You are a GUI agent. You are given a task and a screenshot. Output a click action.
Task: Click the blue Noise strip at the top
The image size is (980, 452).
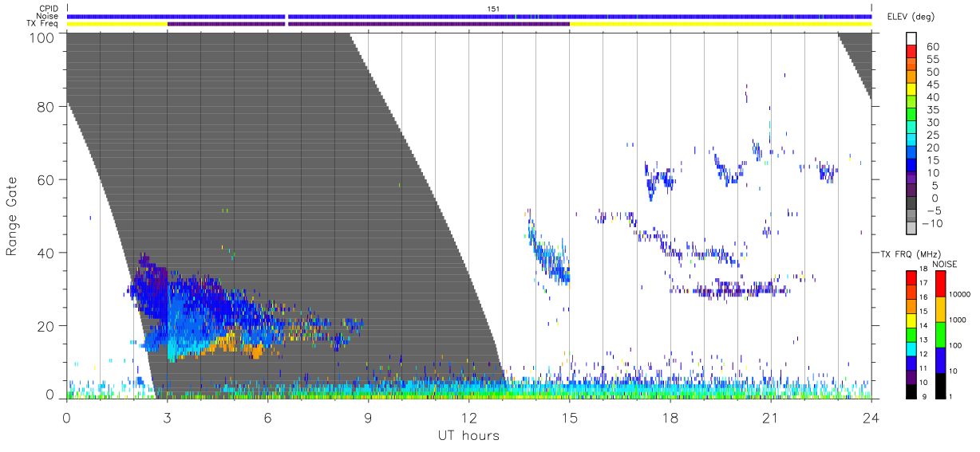pos(469,16)
